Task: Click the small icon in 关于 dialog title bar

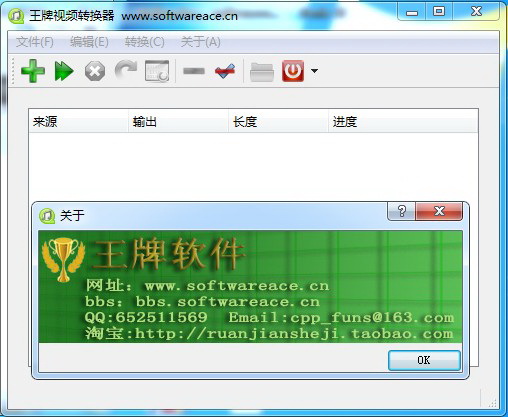Action: pos(47,216)
